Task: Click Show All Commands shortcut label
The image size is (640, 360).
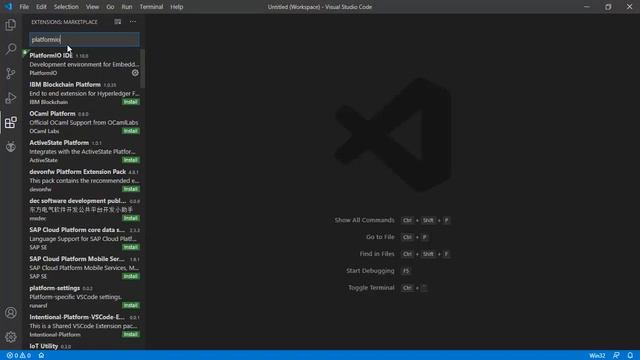Action: click(x=364, y=220)
